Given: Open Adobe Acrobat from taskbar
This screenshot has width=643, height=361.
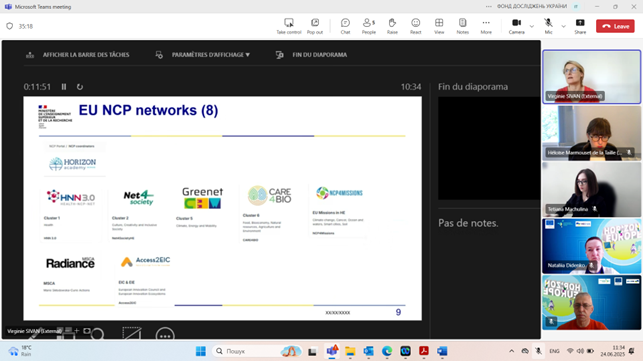Looking at the screenshot, I should (424, 351).
